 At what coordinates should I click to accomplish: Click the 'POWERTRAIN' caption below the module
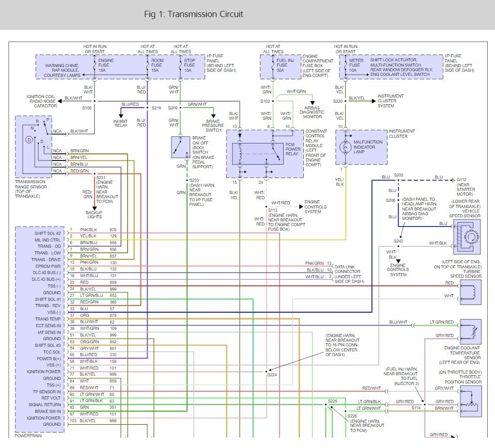tap(28, 436)
